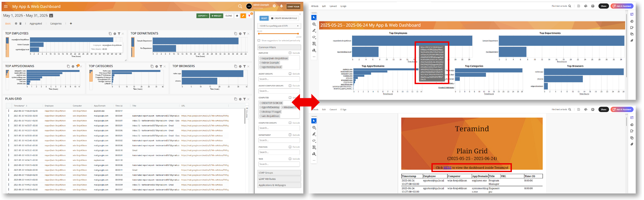Open settings gear next to the Basic tab
This screenshot has width=644, height=200.
click(x=16, y=23)
